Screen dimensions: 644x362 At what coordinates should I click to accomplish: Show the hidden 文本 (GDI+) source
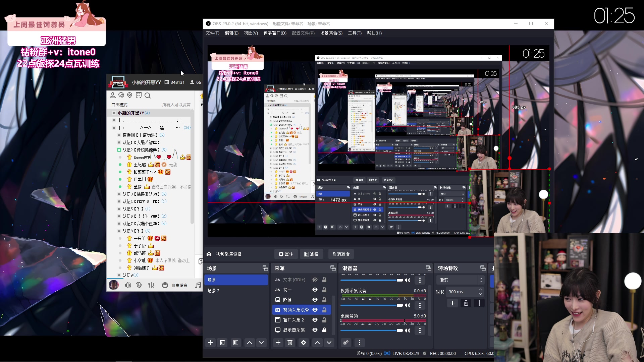tap(315, 280)
